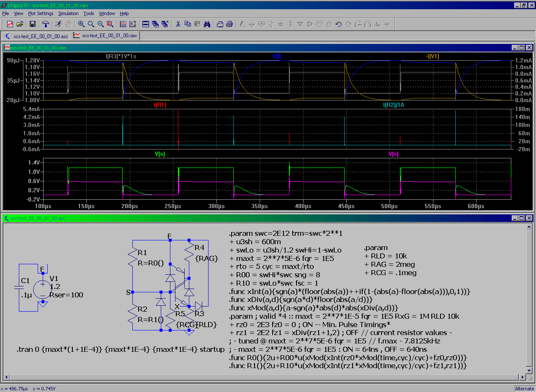
Task: Click the Open file folder icon
Action: (x=19, y=24)
